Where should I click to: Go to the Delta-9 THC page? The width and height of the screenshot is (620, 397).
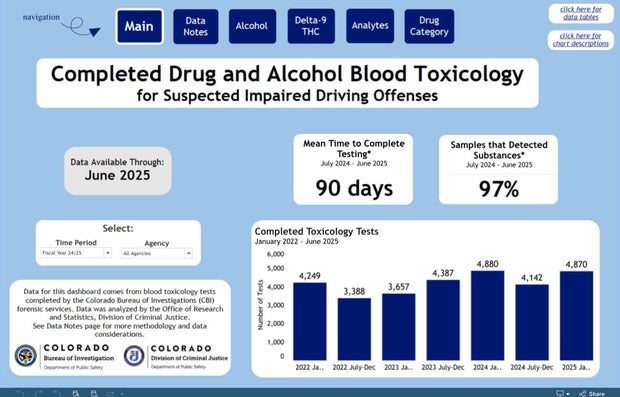tap(311, 26)
